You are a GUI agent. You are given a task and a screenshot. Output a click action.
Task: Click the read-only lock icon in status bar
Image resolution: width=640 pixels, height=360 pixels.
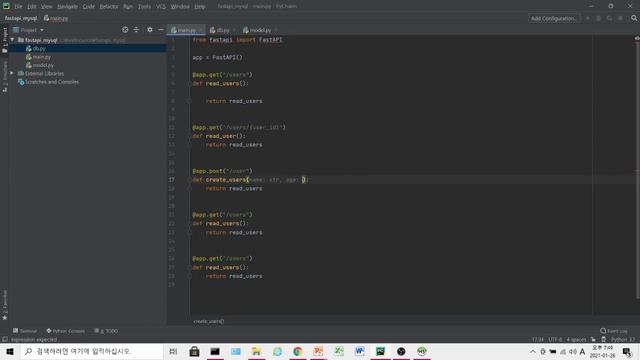pos(593,340)
